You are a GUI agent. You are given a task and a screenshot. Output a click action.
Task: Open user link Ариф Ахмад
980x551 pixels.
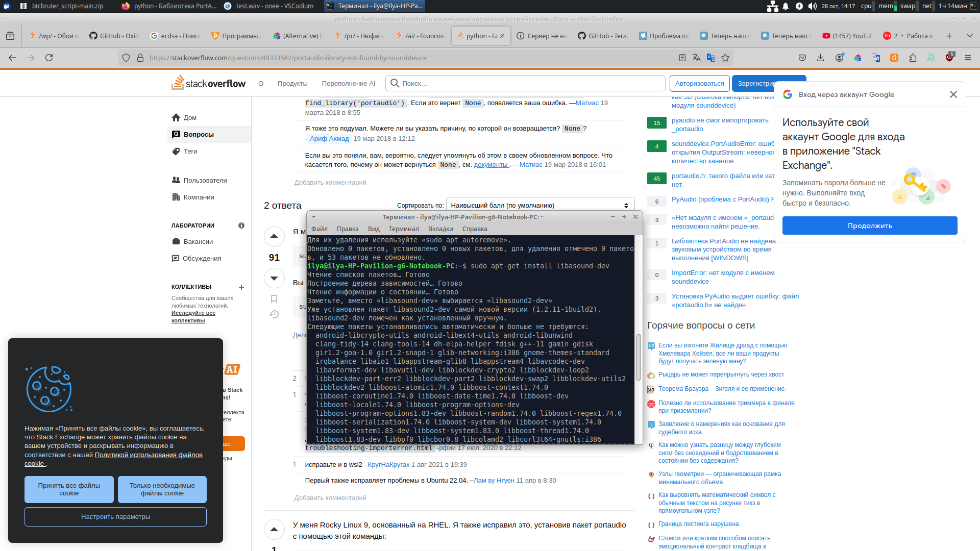[329, 138]
